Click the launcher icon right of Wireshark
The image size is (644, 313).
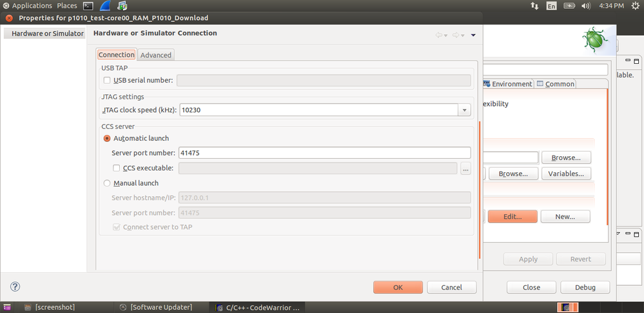[122, 6]
